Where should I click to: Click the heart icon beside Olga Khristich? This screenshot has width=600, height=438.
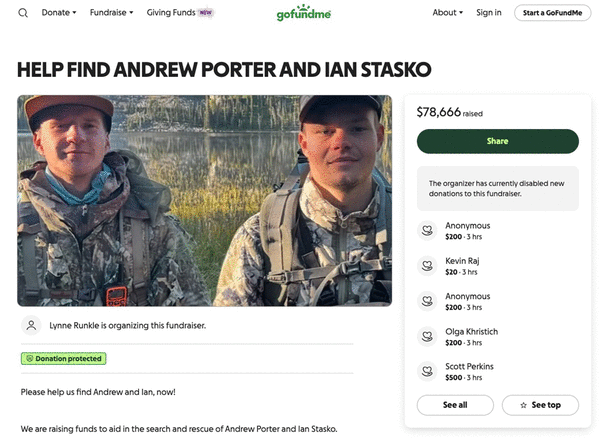(x=427, y=337)
